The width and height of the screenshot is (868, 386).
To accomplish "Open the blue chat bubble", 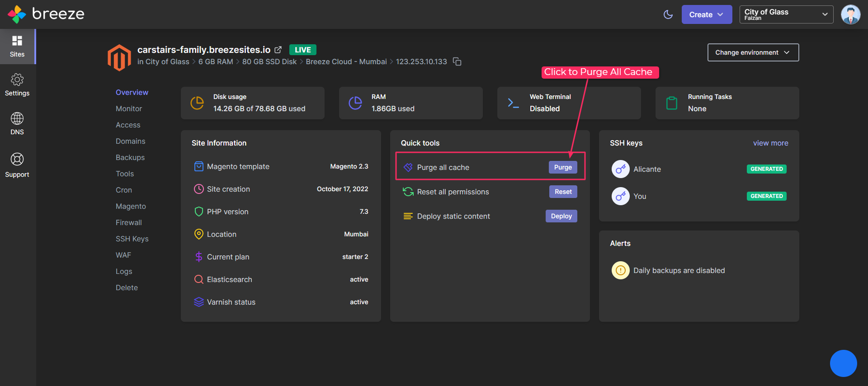I will coord(843,363).
